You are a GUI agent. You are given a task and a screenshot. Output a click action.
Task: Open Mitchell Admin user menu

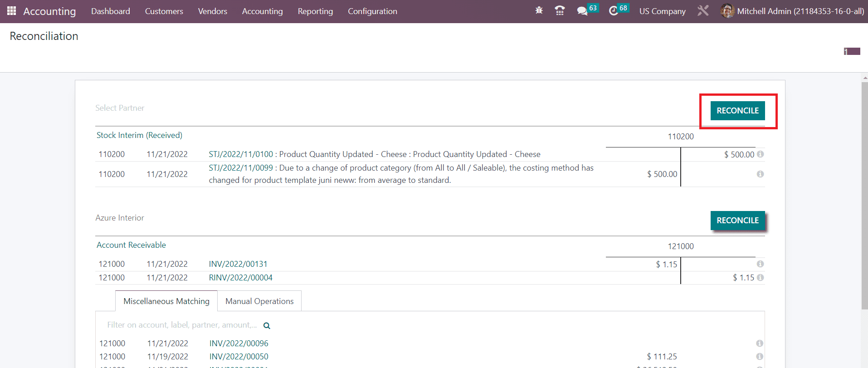tap(792, 11)
